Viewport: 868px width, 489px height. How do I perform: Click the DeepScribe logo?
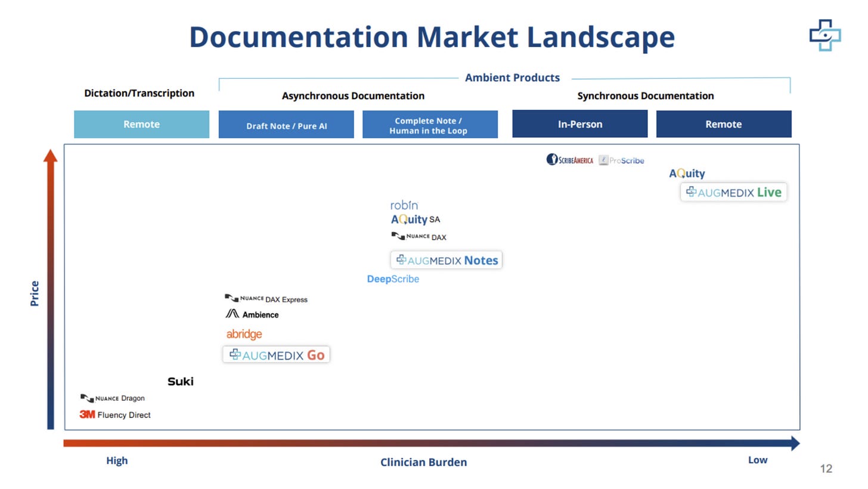pyautogui.click(x=393, y=279)
